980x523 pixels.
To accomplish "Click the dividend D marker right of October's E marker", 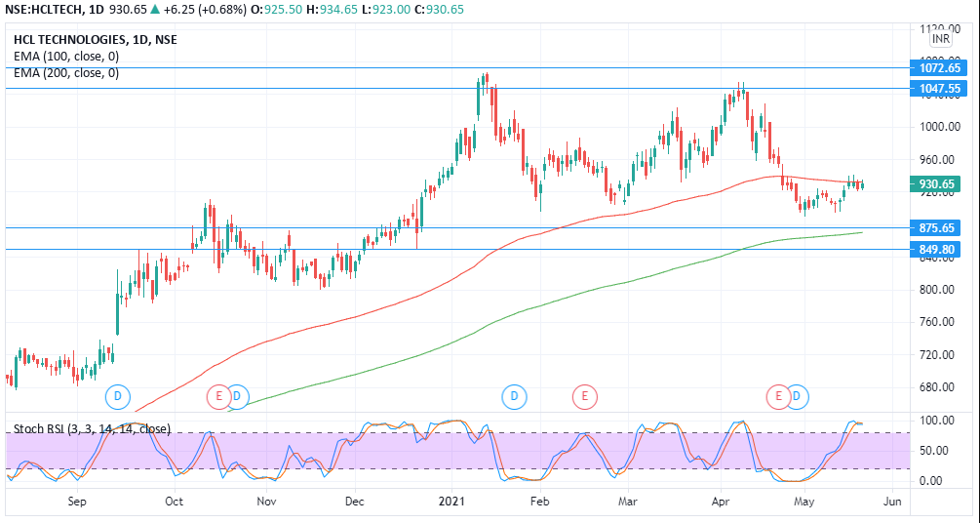I will pos(238,396).
